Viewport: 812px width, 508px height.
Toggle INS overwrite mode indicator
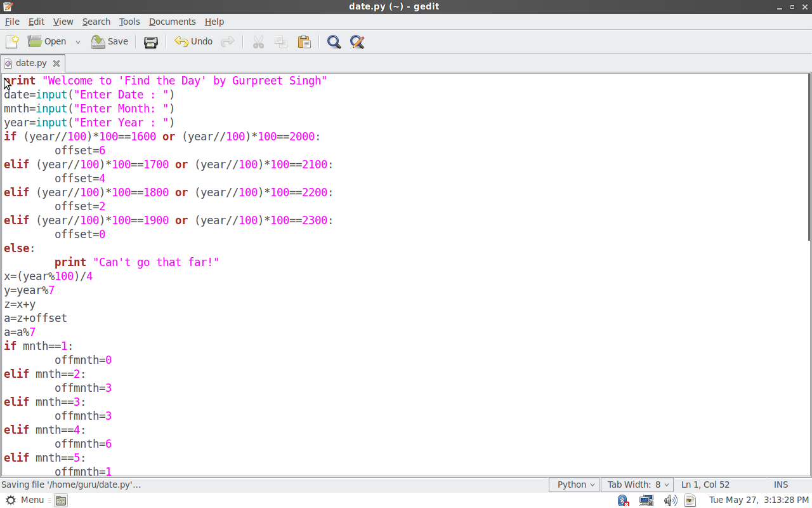point(780,484)
